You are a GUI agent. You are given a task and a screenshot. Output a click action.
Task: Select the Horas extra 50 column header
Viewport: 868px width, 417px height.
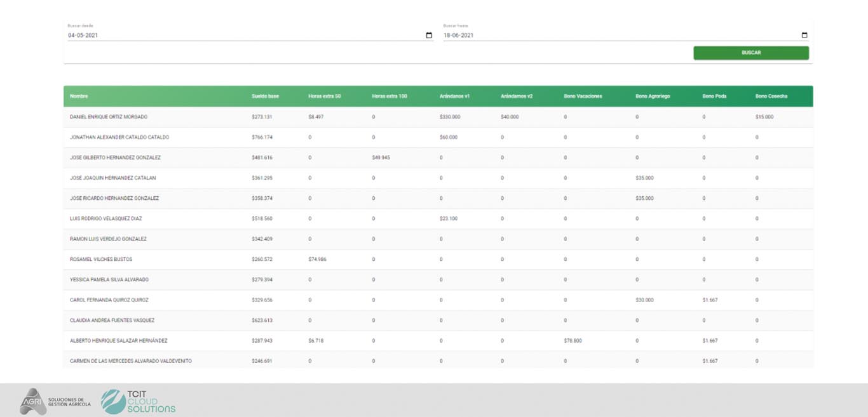(325, 96)
